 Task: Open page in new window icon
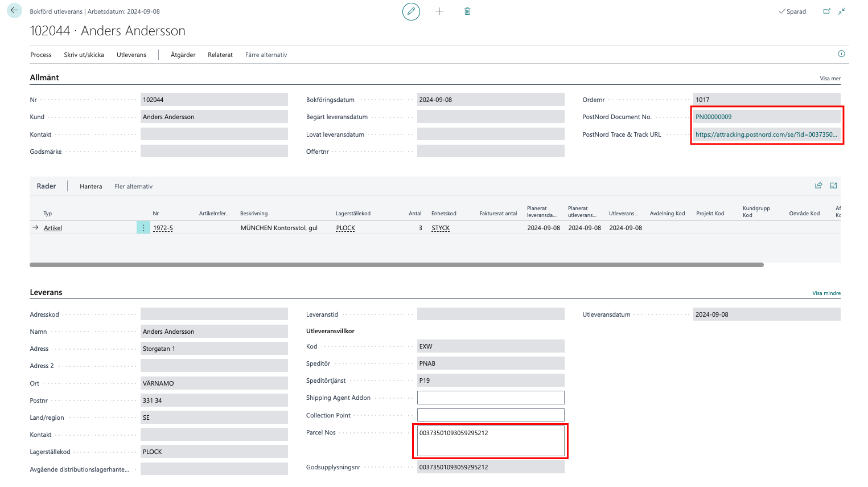(826, 11)
